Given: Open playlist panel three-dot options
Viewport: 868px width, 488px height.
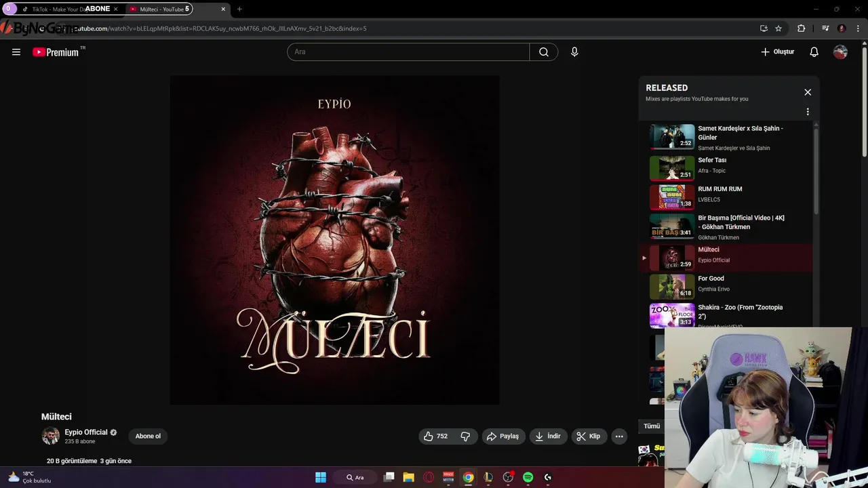Looking at the screenshot, I should point(808,112).
